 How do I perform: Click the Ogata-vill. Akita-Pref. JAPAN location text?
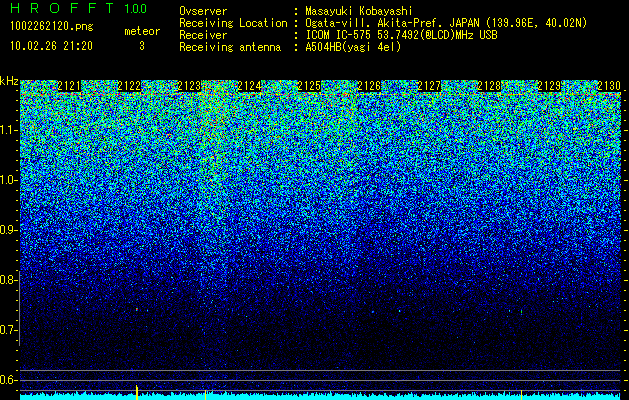446,23
